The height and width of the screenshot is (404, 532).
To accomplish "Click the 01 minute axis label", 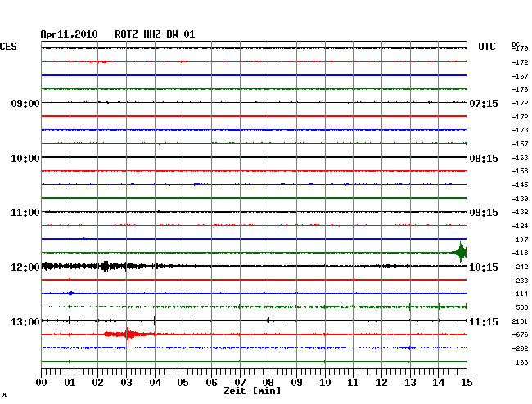I will click(70, 383).
